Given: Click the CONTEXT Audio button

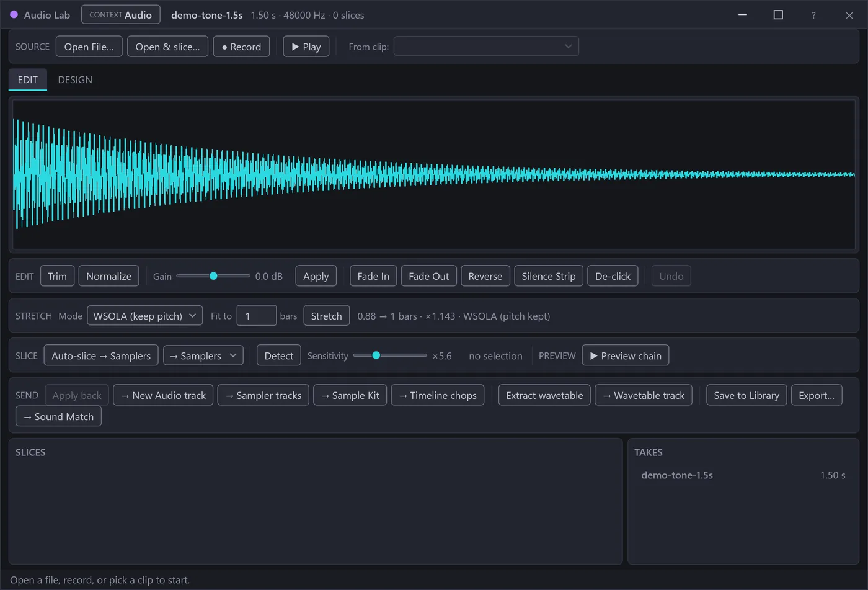Looking at the screenshot, I should [x=121, y=15].
